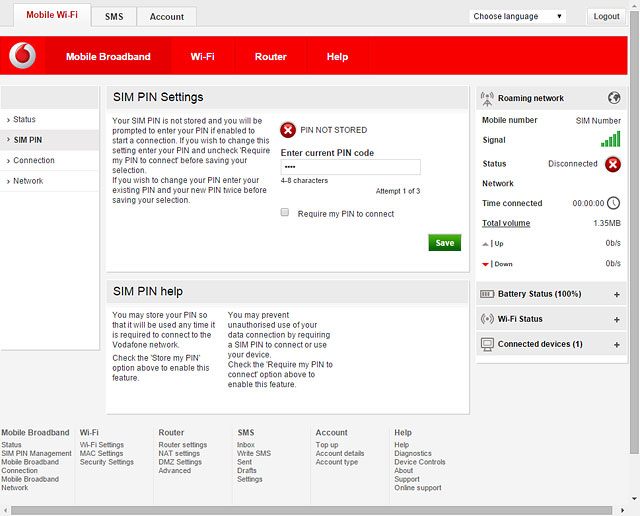The width and height of the screenshot is (640, 516).
Task: Click the PIN not stored error icon
Action: click(x=288, y=130)
